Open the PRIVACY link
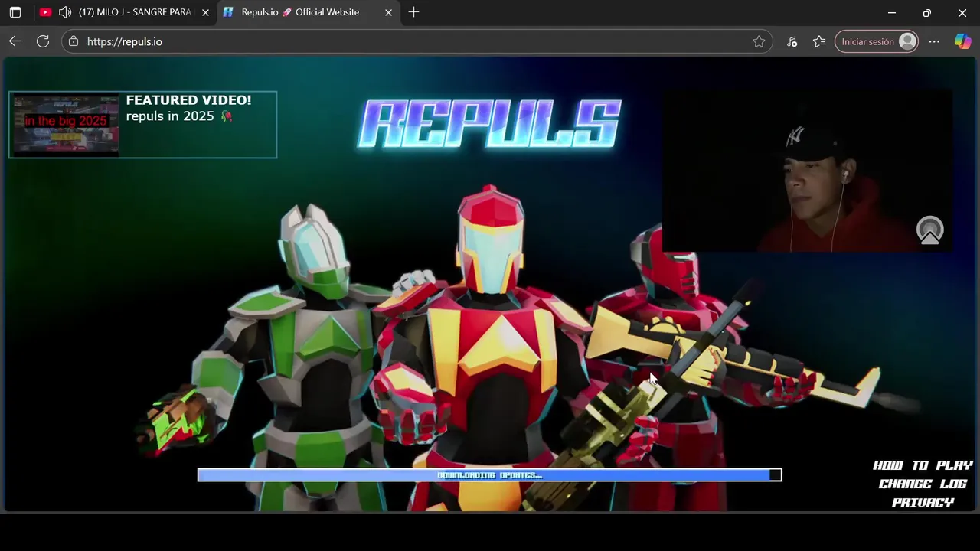 923,502
